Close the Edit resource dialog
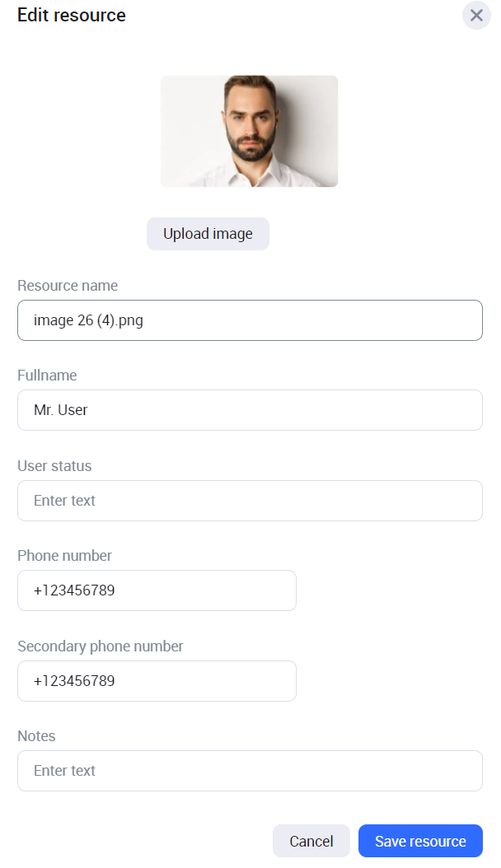The height and width of the screenshot is (868, 501). click(476, 16)
